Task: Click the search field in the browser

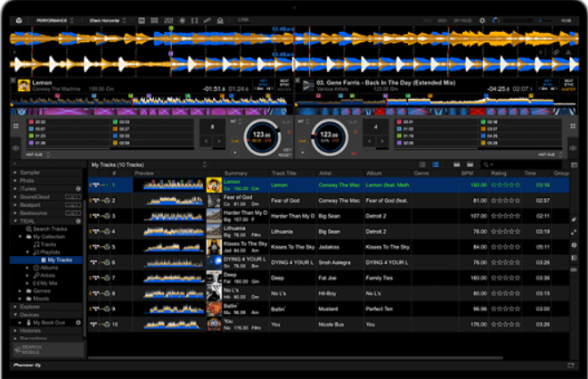Action: (521, 164)
